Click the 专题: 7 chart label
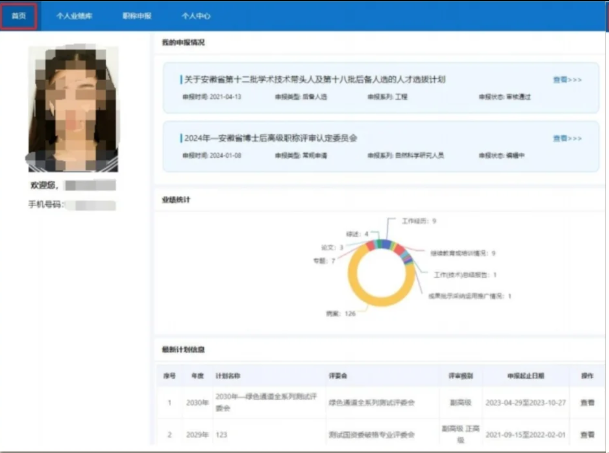This screenshot has width=609, height=453. (324, 261)
